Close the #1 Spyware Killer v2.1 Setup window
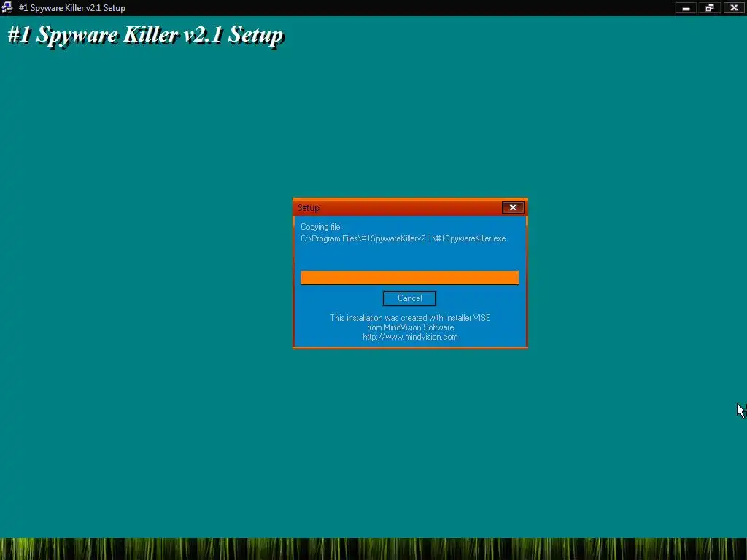Viewport: 747px width, 560px height. tap(734, 8)
